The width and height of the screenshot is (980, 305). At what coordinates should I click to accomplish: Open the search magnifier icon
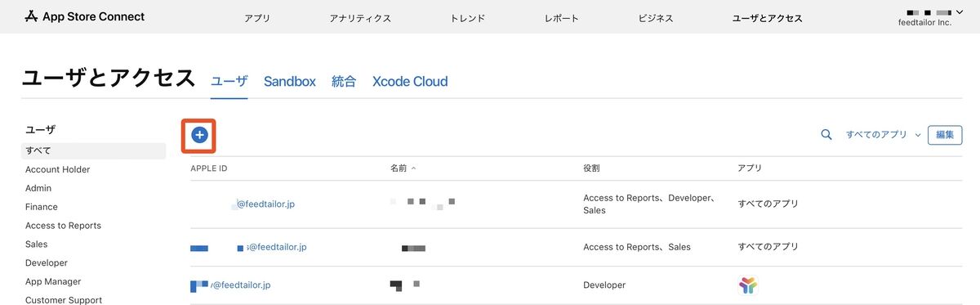(826, 135)
